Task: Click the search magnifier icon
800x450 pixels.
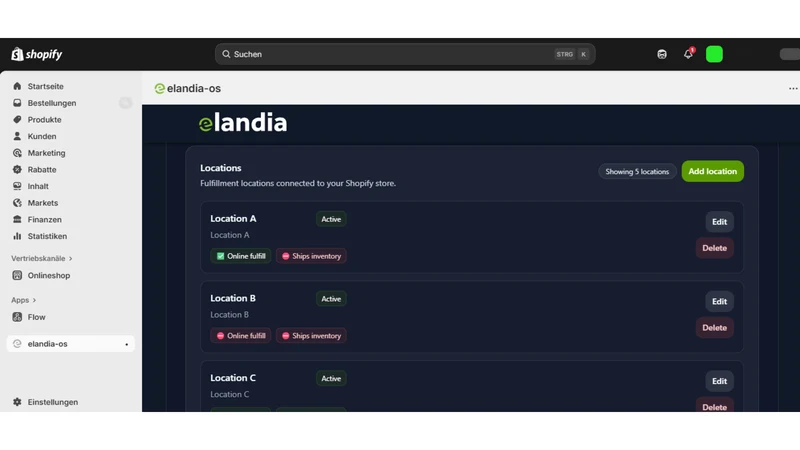Action: (x=226, y=54)
